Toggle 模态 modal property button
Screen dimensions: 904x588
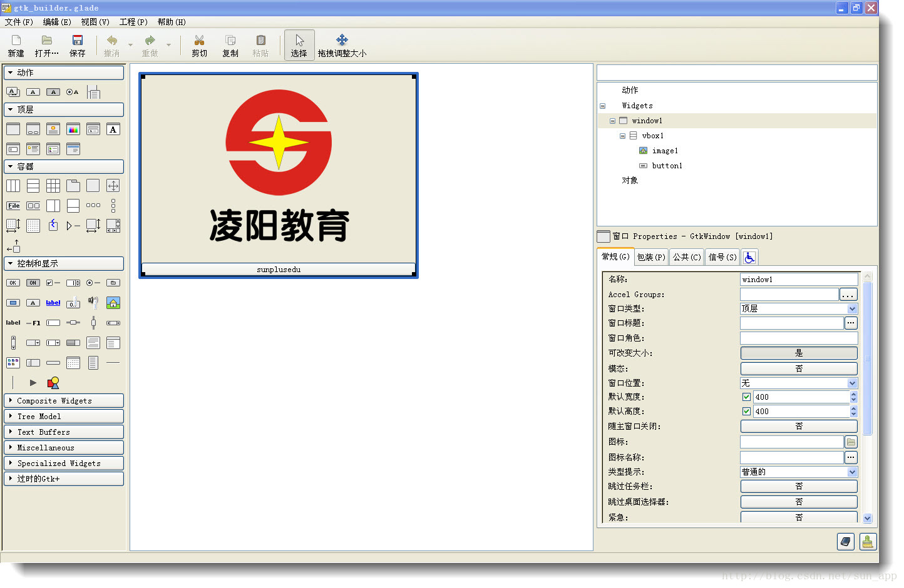tap(799, 369)
